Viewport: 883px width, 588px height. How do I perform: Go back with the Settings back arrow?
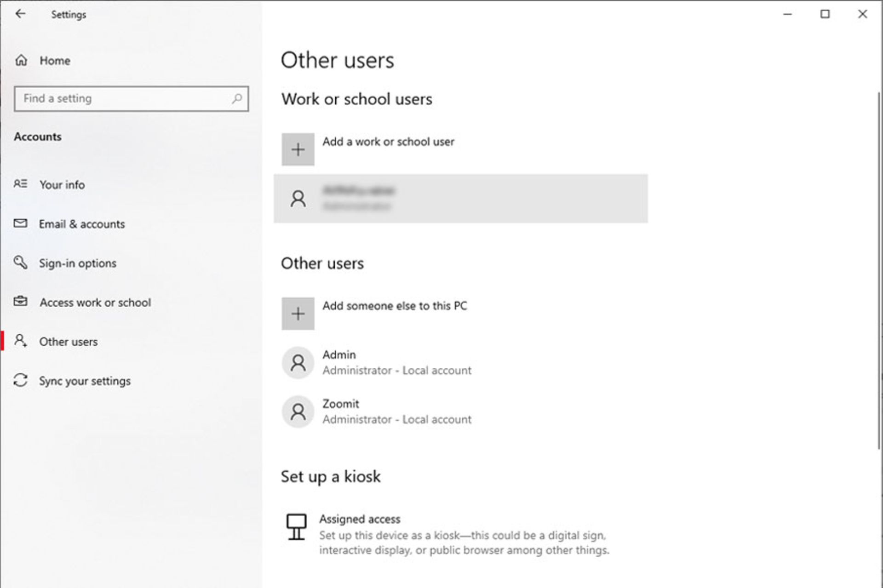pyautogui.click(x=20, y=14)
